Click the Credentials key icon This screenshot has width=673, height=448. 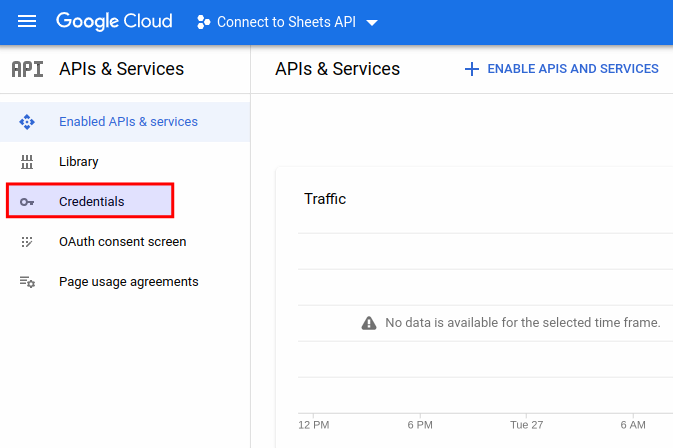click(x=27, y=202)
